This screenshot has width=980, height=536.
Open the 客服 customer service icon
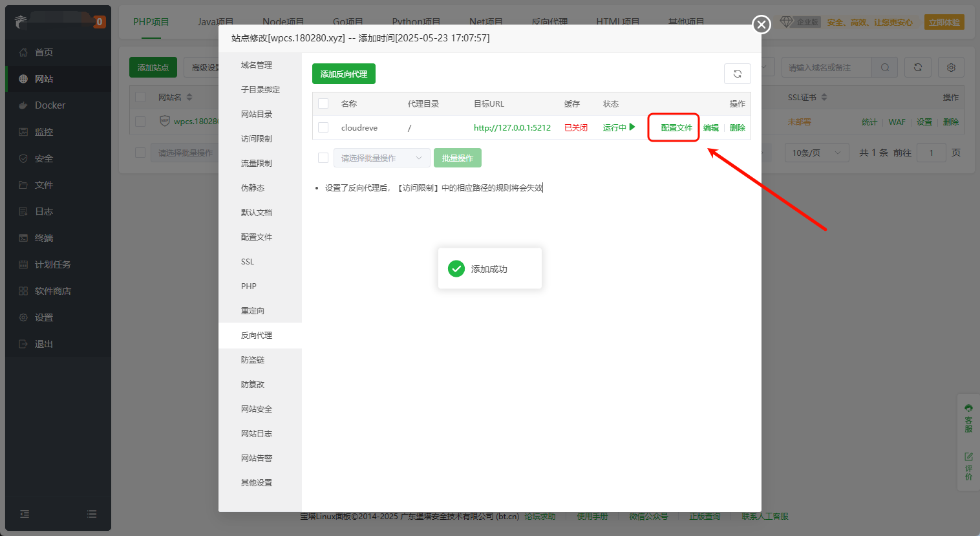(x=968, y=418)
